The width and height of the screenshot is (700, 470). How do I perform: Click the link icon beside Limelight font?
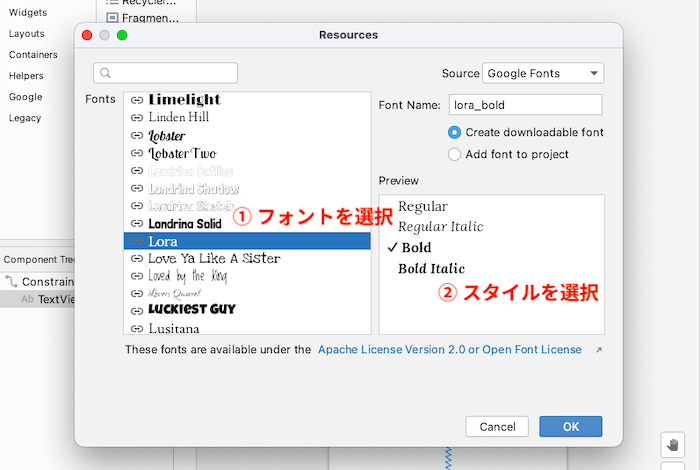137,100
